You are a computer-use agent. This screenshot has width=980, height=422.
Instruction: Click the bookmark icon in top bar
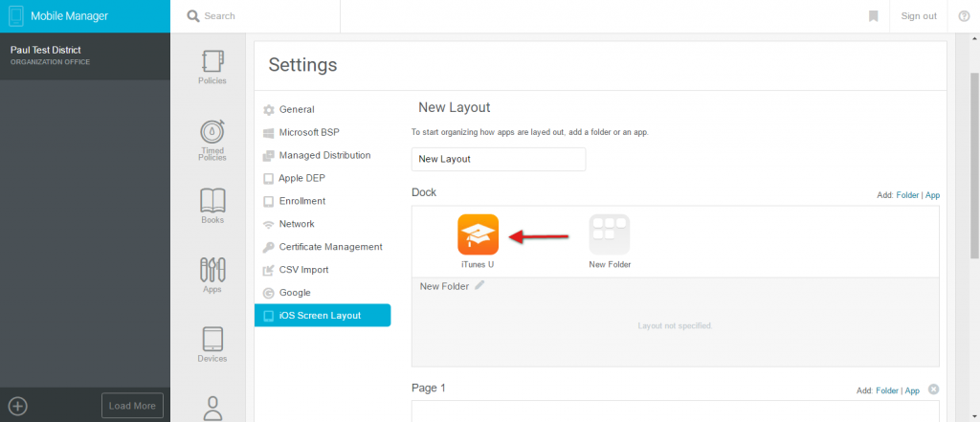tap(873, 16)
